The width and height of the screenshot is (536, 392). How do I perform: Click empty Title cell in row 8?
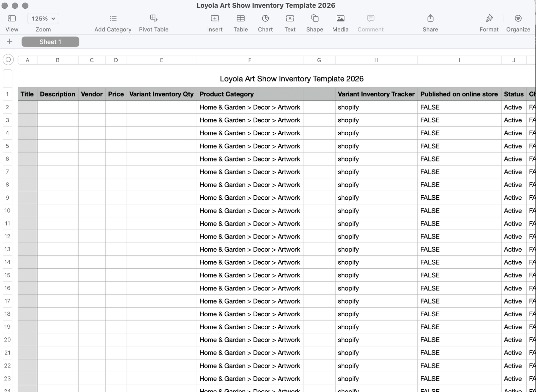coord(27,185)
